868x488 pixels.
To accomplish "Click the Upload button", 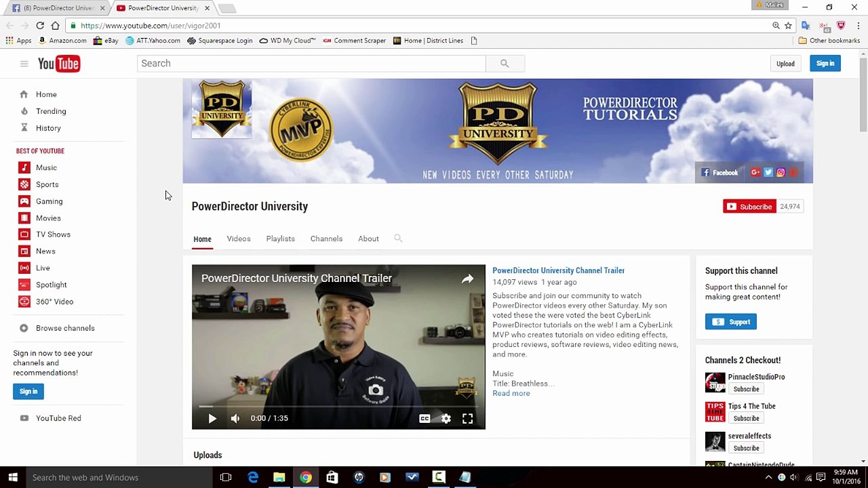I will point(785,64).
